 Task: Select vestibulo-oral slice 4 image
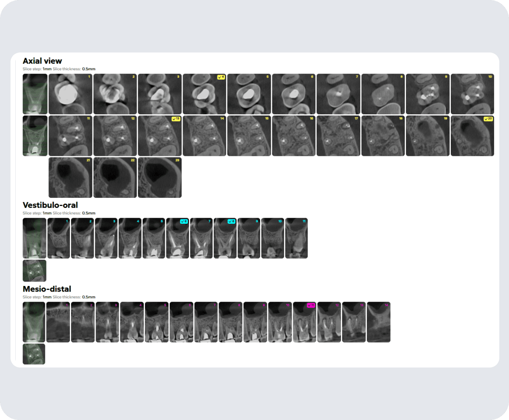(x=130, y=238)
